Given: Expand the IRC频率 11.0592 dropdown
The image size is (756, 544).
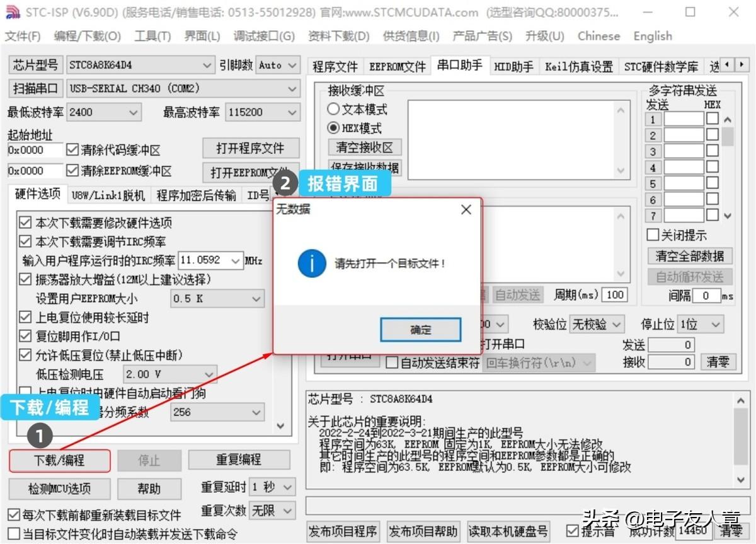Looking at the screenshot, I should click(236, 260).
